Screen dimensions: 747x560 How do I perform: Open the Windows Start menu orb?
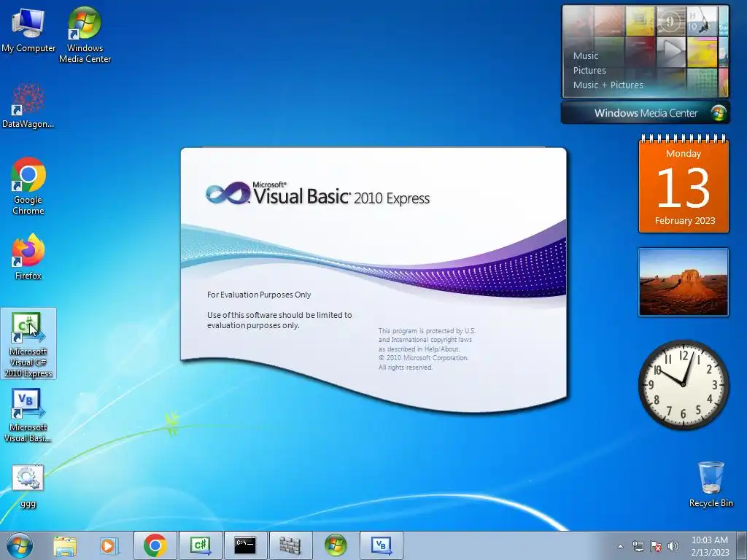20,545
